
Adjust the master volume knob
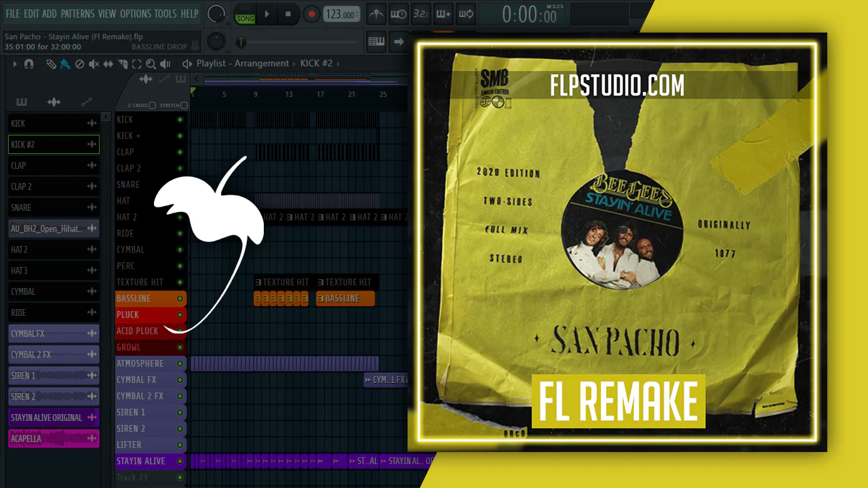coord(216,14)
